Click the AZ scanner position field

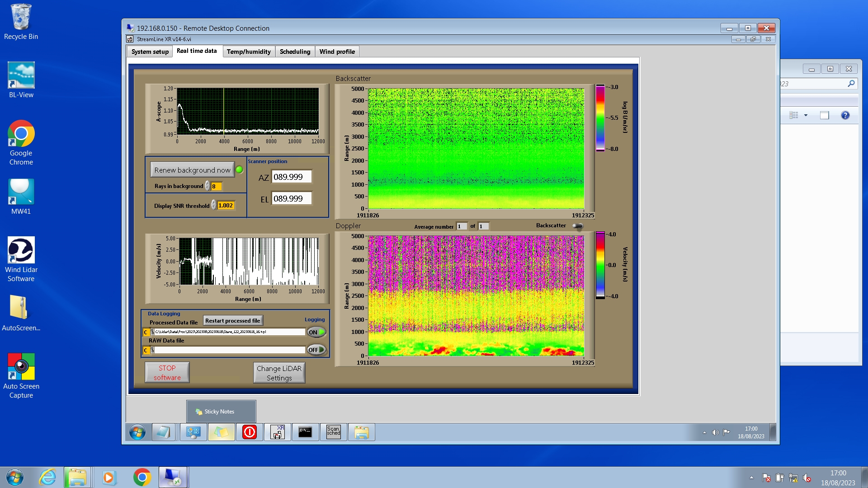[291, 177]
